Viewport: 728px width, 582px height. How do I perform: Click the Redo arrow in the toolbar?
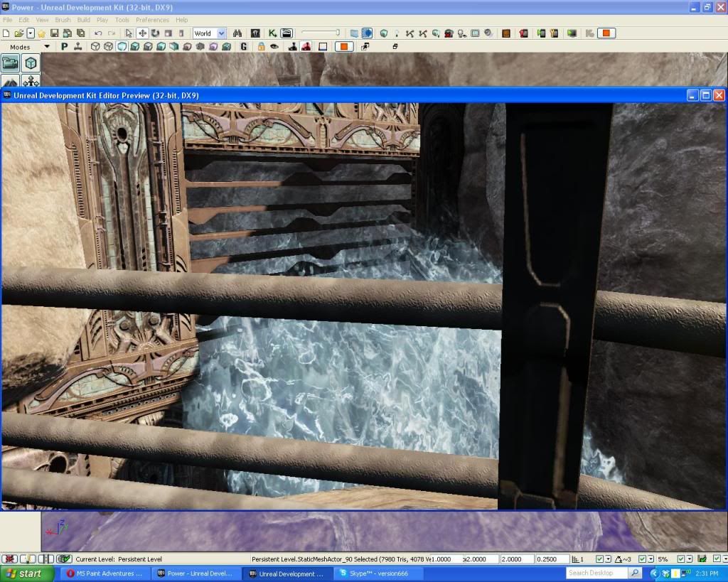[112, 33]
